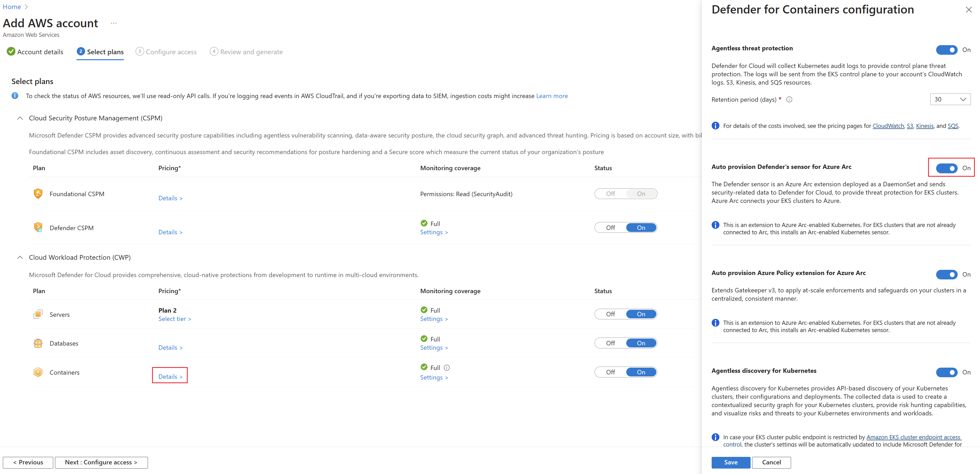Click the Retention period info icon

pyautogui.click(x=789, y=99)
